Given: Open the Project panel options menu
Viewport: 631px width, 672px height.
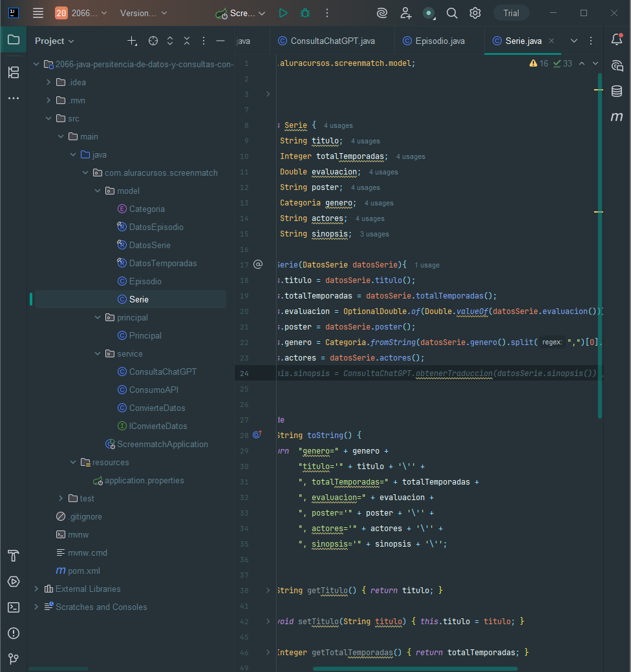Looking at the screenshot, I should coord(204,41).
